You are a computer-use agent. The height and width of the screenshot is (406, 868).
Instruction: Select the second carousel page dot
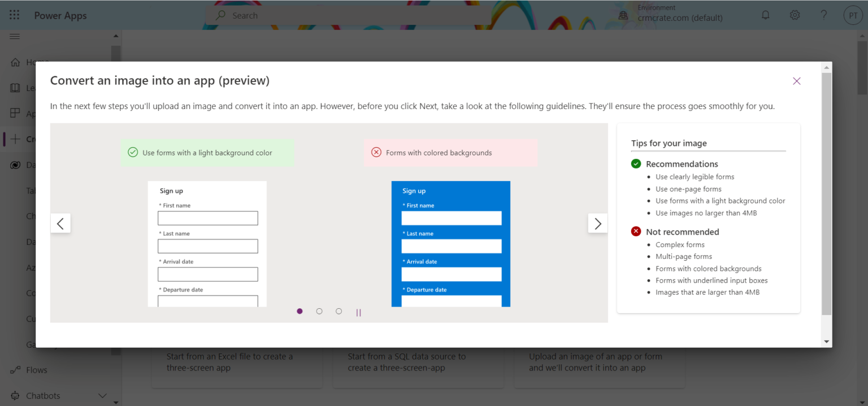click(x=319, y=311)
